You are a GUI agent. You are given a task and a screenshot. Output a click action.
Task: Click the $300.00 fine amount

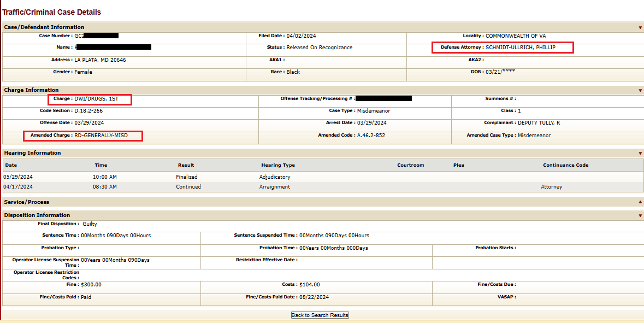(x=91, y=285)
